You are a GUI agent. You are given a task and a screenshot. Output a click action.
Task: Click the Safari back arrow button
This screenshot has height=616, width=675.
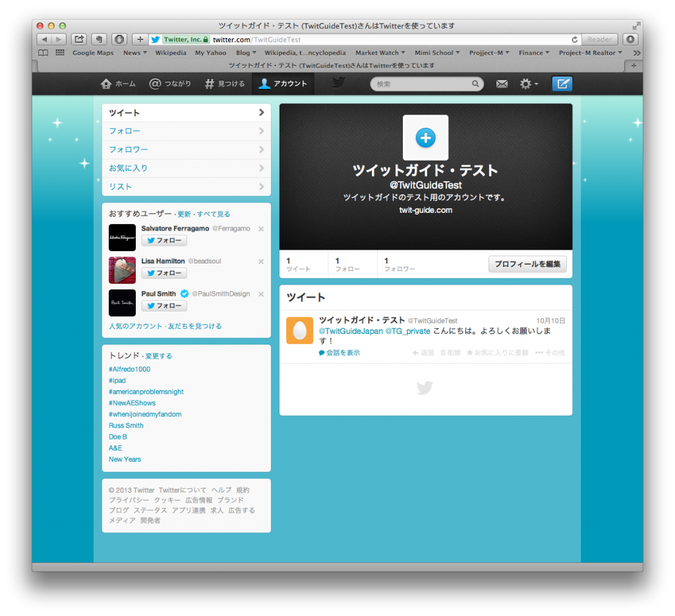(44, 40)
